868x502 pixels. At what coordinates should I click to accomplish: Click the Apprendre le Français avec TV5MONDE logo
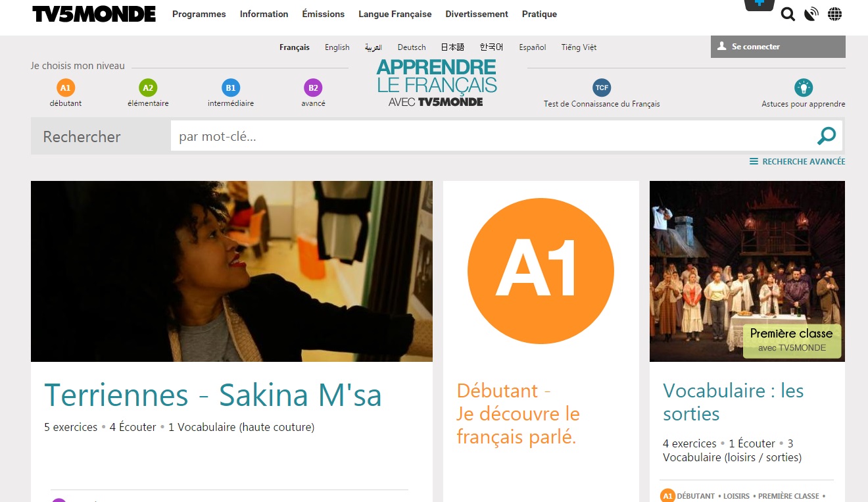click(437, 83)
